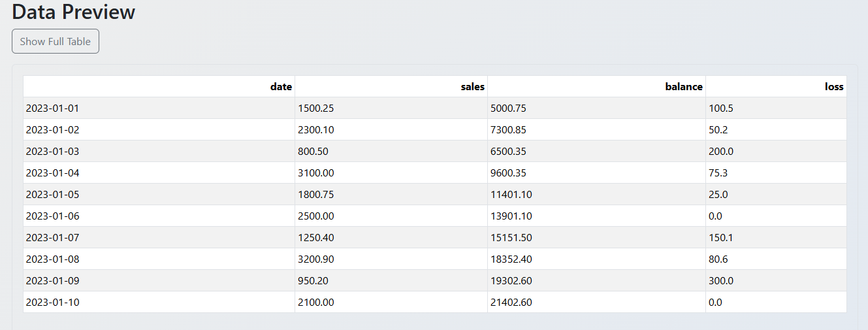The width and height of the screenshot is (868, 330).
Task: Select the 2023-01-05 date cell
Action: pyautogui.click(x=159, y=194)
